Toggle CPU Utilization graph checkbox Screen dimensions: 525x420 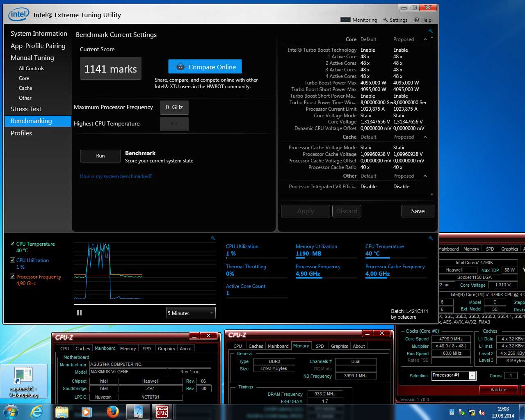12,260
